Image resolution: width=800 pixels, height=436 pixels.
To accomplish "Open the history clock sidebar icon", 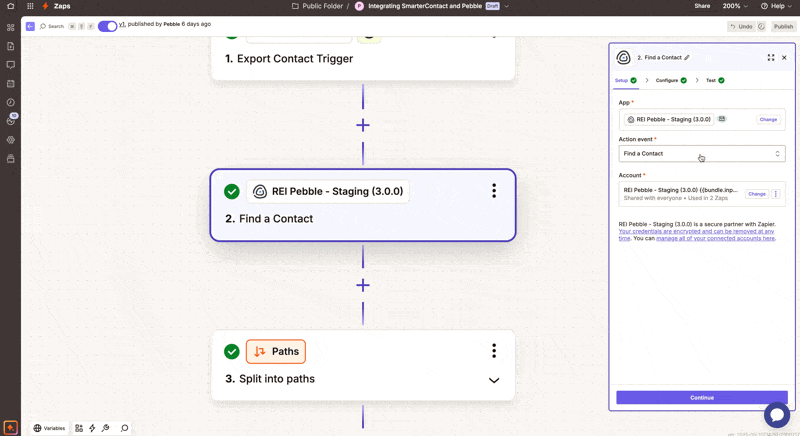I will pyautogui.click(x=10, y=102).
